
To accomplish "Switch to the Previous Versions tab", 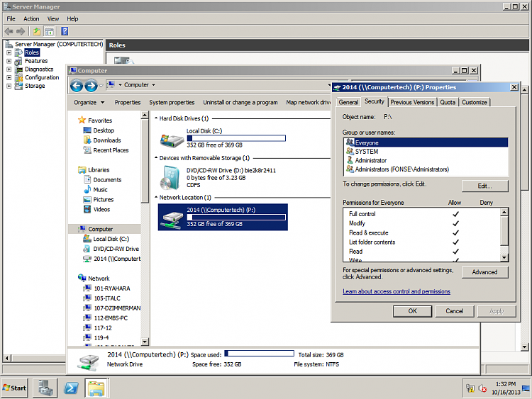I will click(x=412, y=102).
